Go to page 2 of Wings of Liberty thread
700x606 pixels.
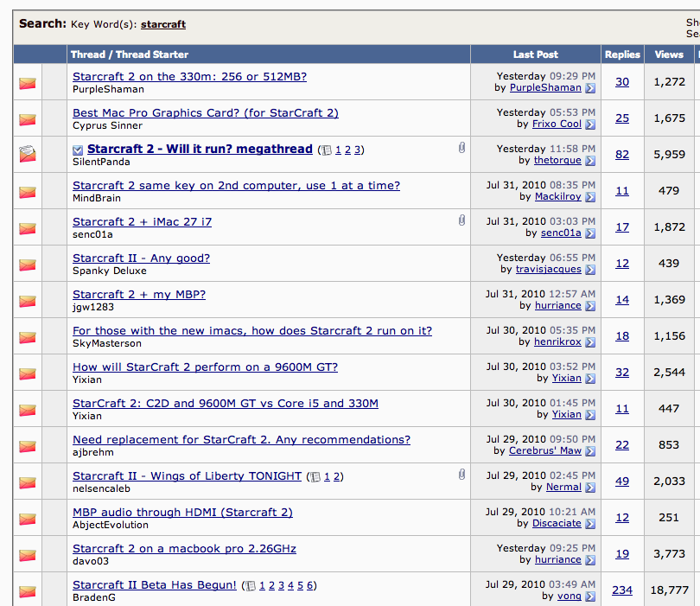(x=337, y=476)
